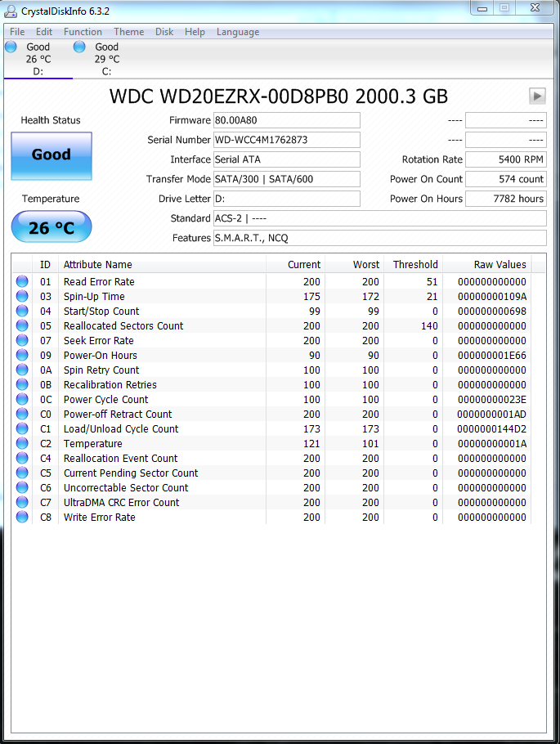Viewport: 560px width, 744px height.
Task: Open the Edit menu
Action: [44, 32]
